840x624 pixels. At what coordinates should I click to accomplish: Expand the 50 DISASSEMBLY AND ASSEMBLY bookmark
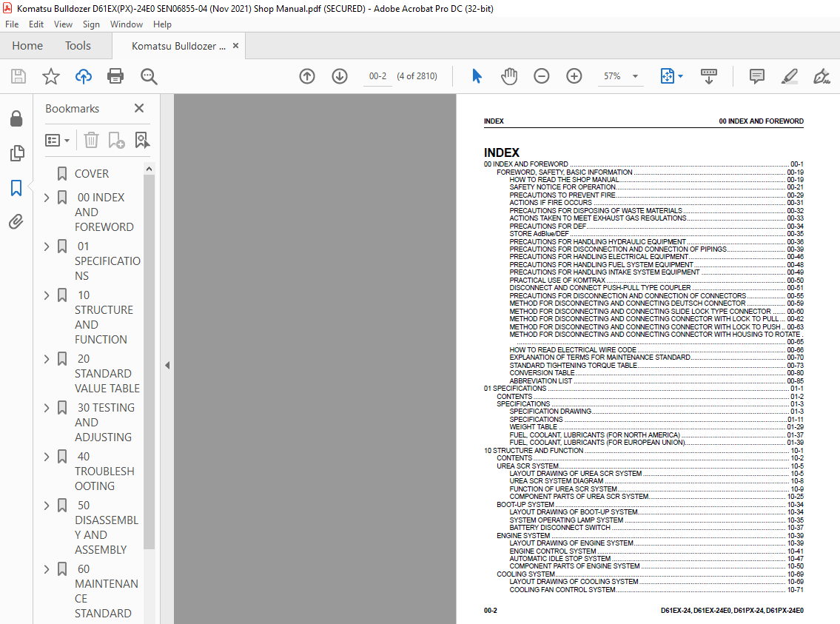pos(47,505)
